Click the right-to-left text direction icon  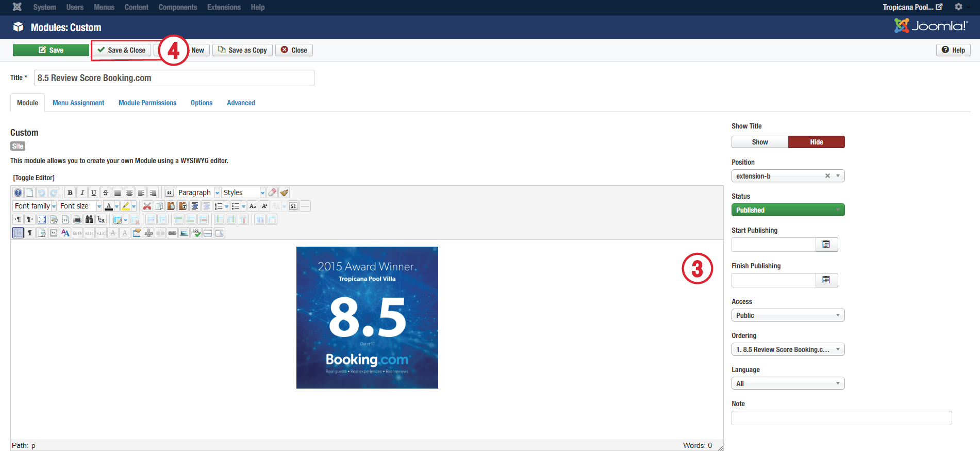[30, 219]
